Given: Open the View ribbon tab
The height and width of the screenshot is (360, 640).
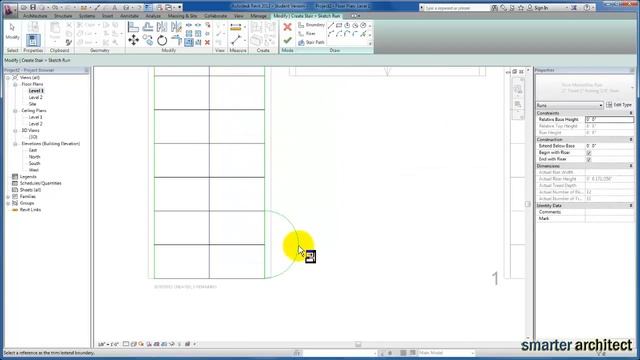Looking at the screenshot, I should (x=239, y=16).
